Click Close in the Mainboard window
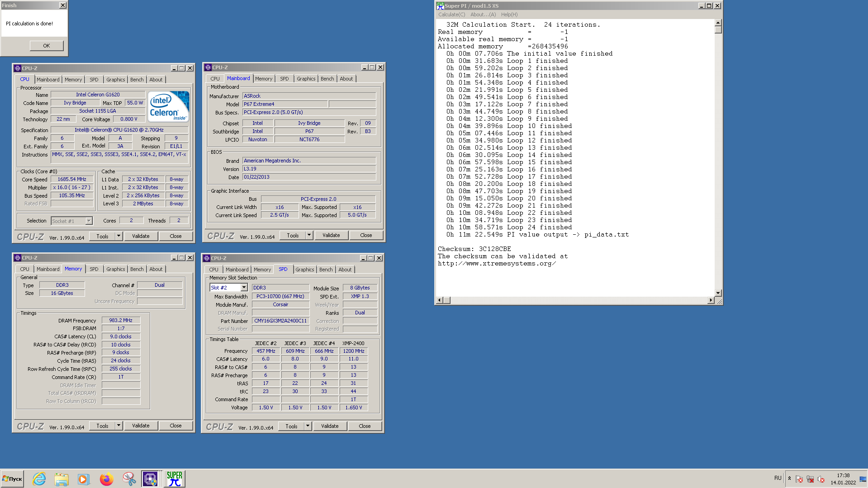Image resolution: width=868 pixels, height=488 pixels. coord(366,235)
